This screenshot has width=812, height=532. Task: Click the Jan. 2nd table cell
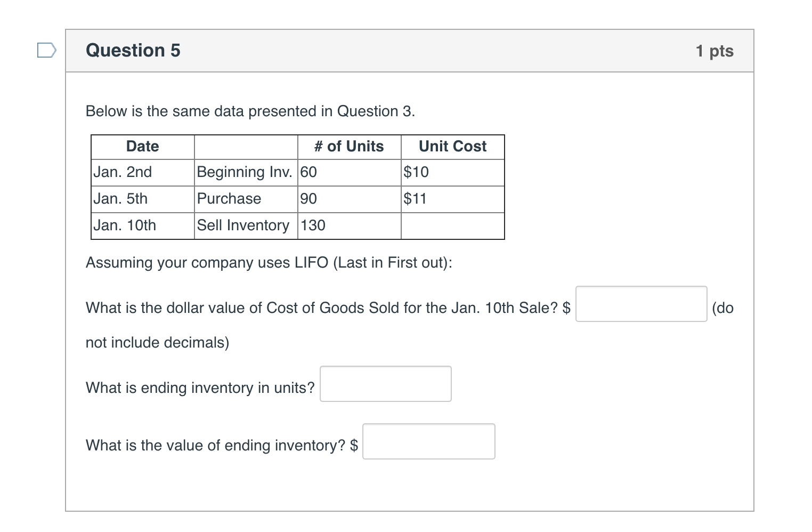point(123,172)
